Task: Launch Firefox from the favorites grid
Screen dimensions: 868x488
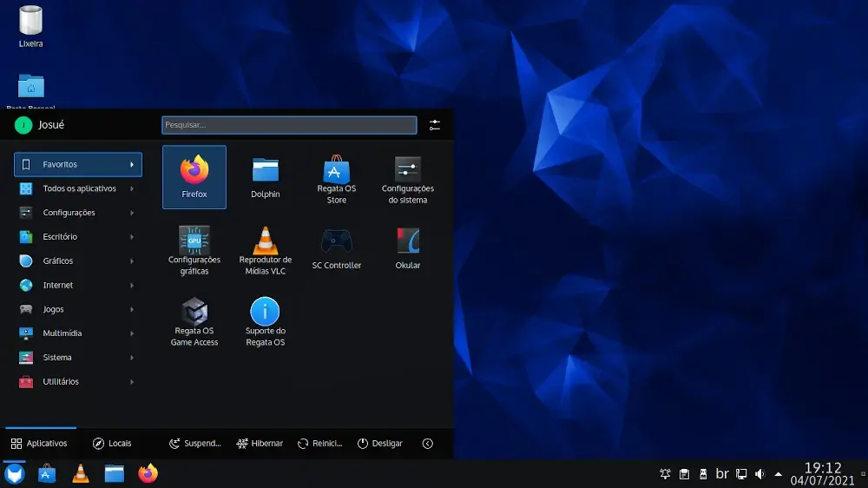Action: 194,176
